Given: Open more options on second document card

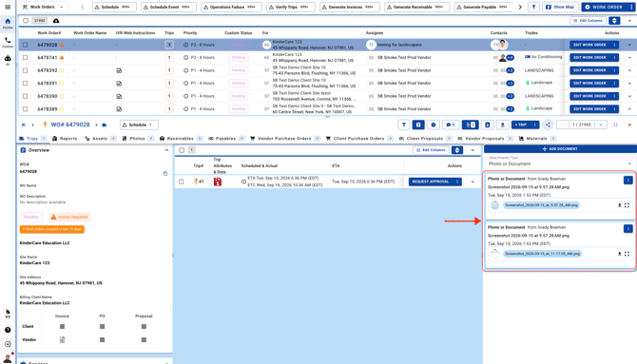Looking at the screenshot, I should click(628, 229).
